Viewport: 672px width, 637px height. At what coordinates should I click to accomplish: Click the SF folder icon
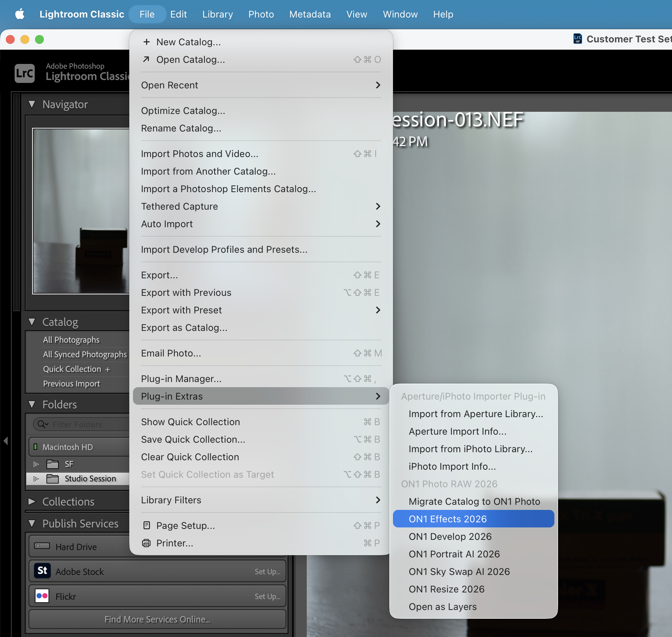pos(53,464)
